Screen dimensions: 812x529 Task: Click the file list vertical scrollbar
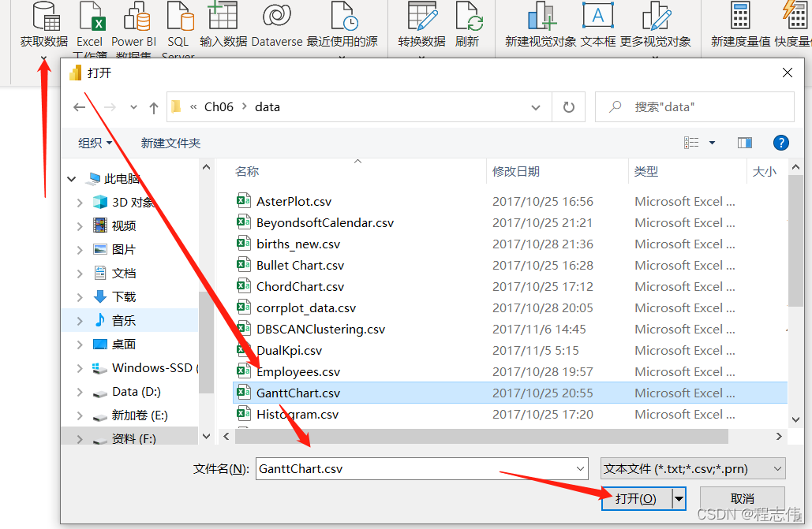(x=796, y=240)
